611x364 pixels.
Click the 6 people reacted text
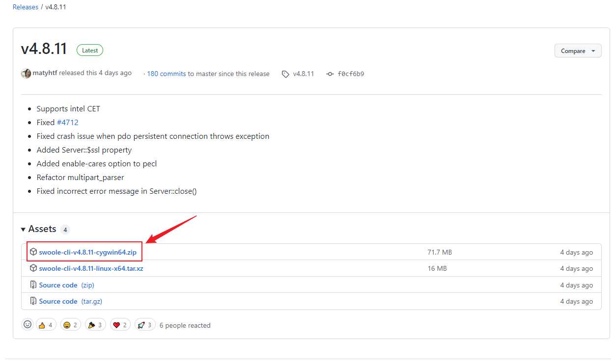[185, 325]
